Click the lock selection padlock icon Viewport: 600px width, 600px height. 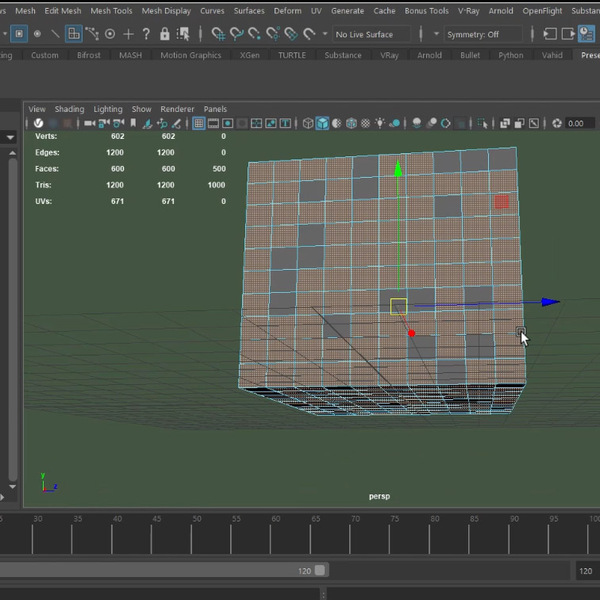(164, 34)
